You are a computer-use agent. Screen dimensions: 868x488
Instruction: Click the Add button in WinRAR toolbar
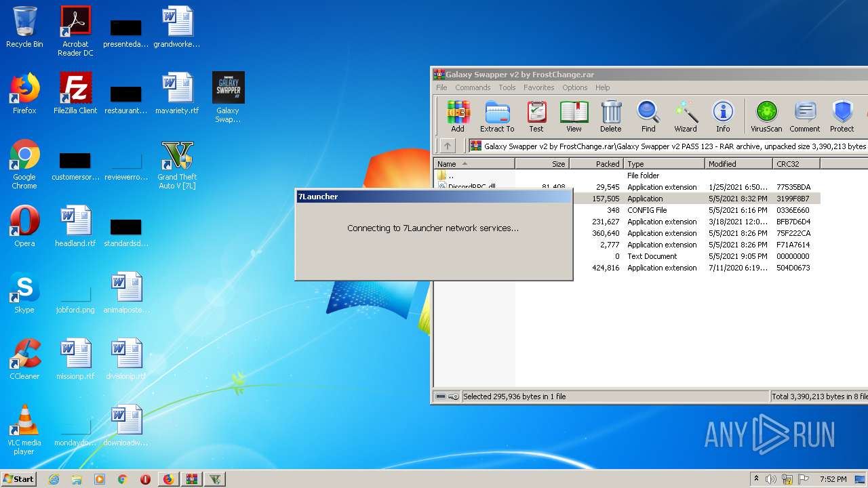[x=458, y=117]
